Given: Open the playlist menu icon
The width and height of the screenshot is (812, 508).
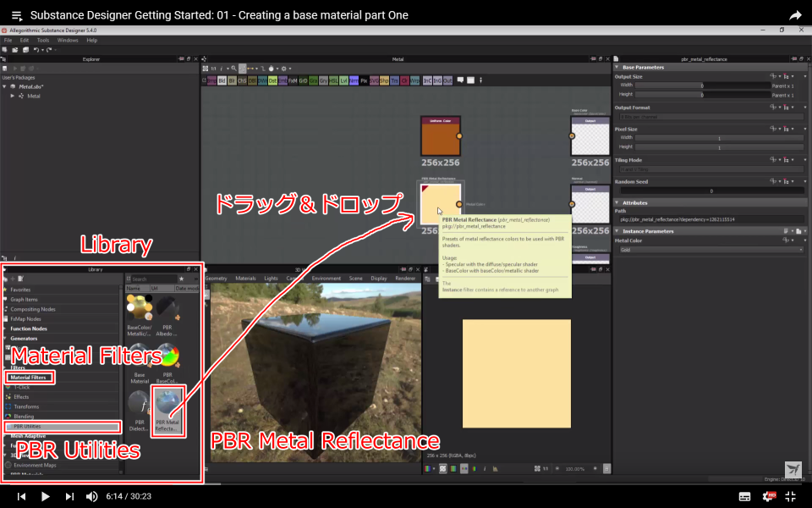Looking at the screenshot, I should (17, 15).
